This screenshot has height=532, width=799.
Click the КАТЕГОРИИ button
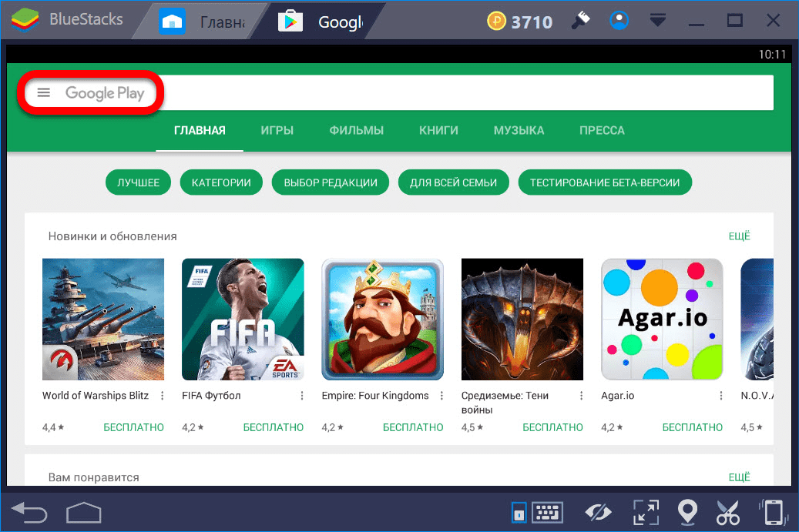click(x=221, y=182)
